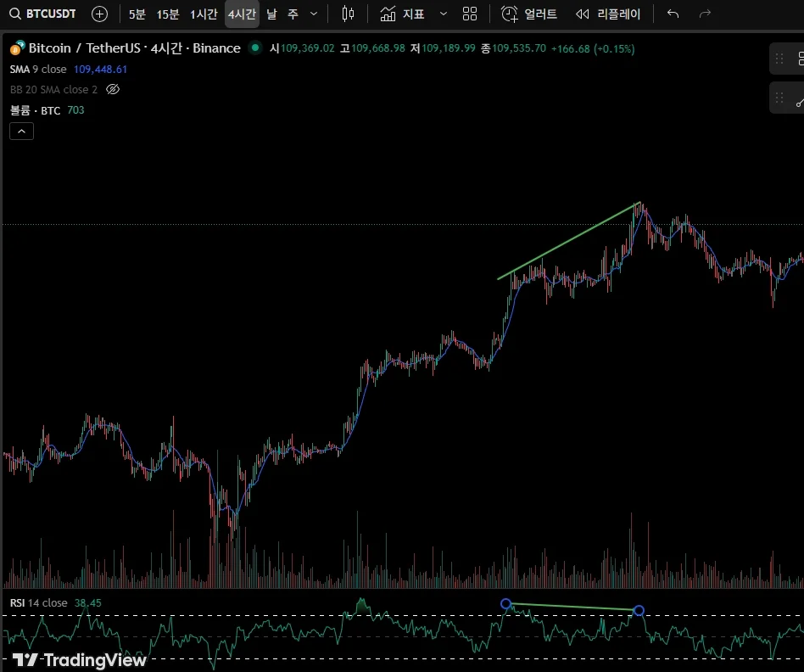
Task: Grab upper floating toolbar drag handle
Action: click(x=779, y=59)
